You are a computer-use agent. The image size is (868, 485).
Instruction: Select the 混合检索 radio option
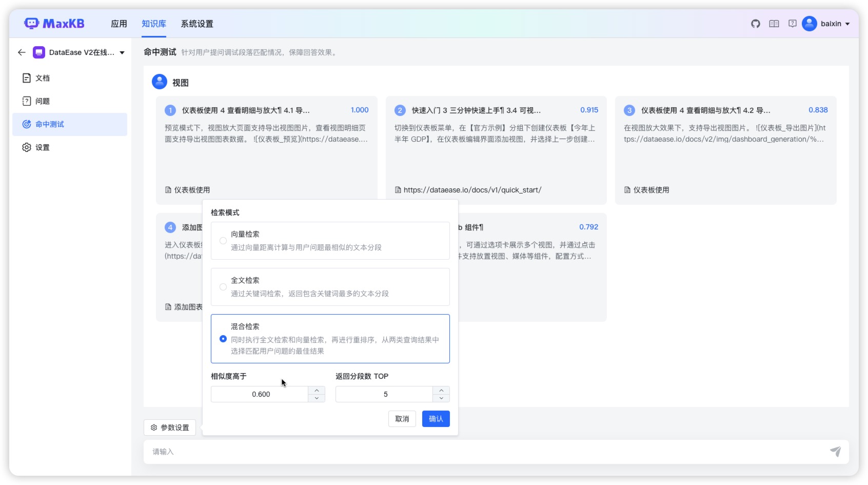coord(223,339)
